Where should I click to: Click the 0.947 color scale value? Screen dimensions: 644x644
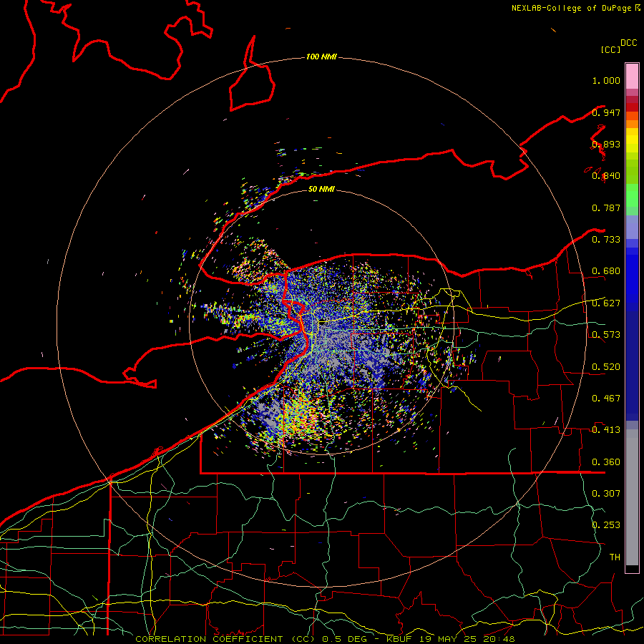coord(606,112)
